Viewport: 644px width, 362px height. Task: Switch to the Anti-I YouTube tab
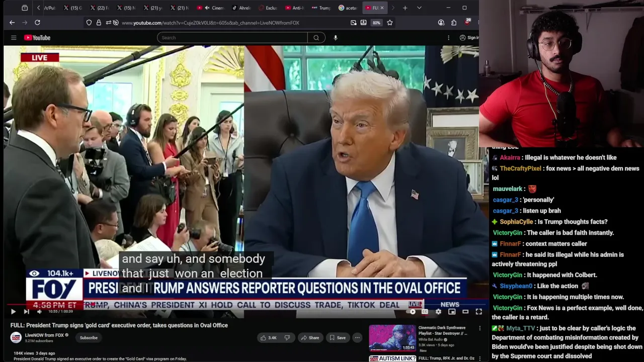294,8
